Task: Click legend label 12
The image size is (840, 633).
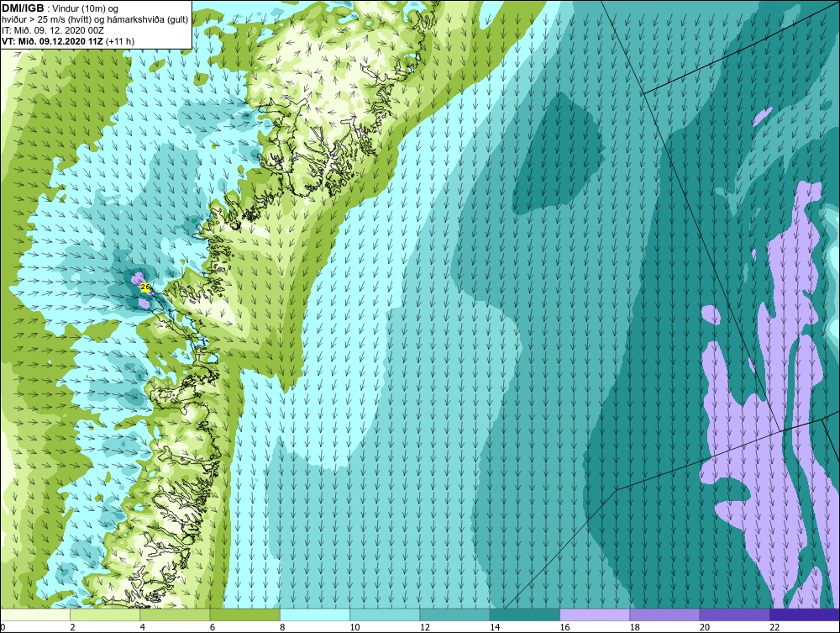Action: pos(425,627)
